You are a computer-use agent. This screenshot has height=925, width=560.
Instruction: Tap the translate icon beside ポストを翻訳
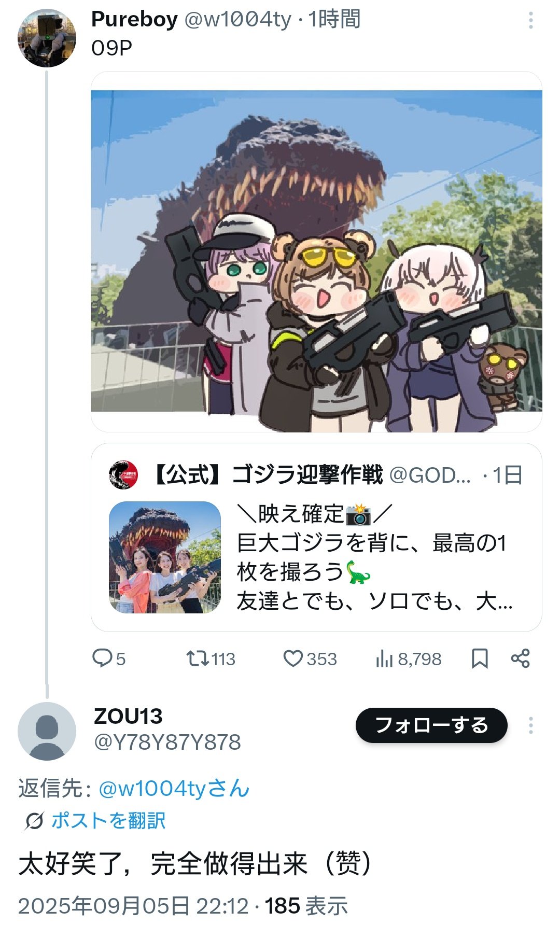(x=34, y=821)
